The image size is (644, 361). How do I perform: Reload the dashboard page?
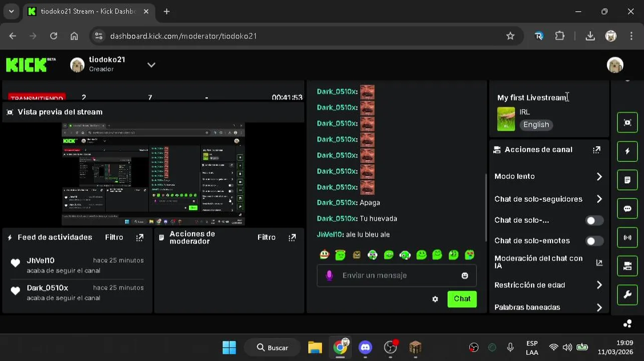tap(54, 36)
